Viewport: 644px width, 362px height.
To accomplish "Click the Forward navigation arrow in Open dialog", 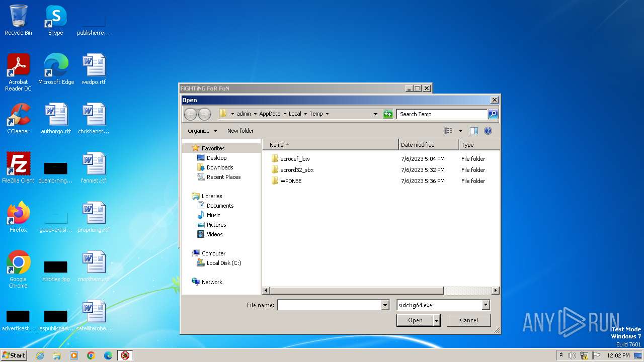I will click(x=204, y=114).
